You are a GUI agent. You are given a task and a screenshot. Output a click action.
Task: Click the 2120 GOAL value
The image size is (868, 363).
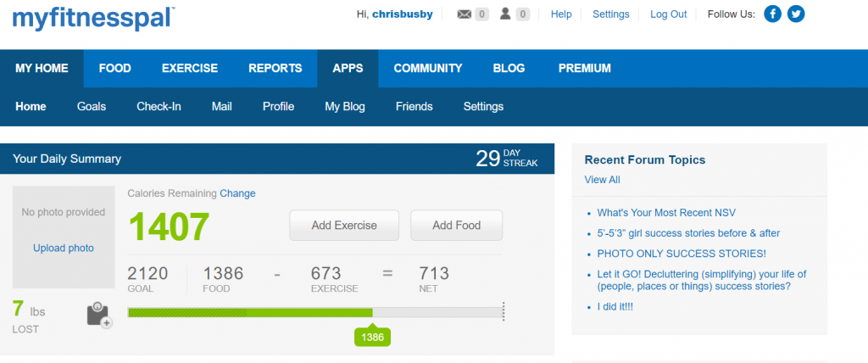click(x=147, y=279)
